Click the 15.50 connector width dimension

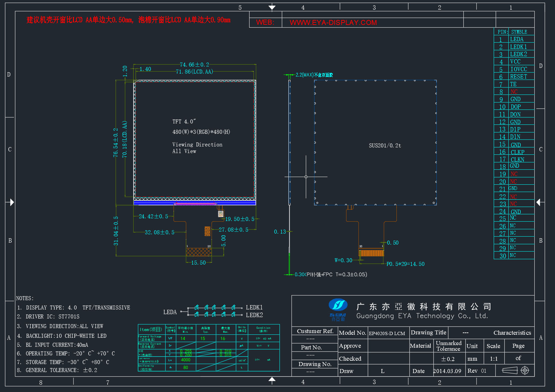[198, 263]
